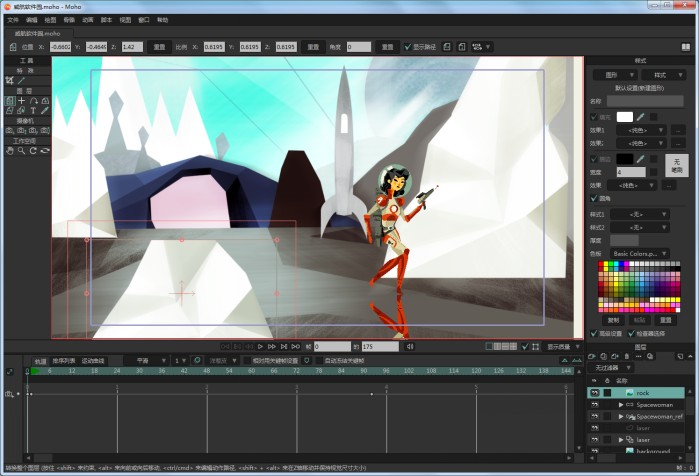Toggle the advanced settings checkbox
Screen dimensions: 699x476
pos(594,333)
